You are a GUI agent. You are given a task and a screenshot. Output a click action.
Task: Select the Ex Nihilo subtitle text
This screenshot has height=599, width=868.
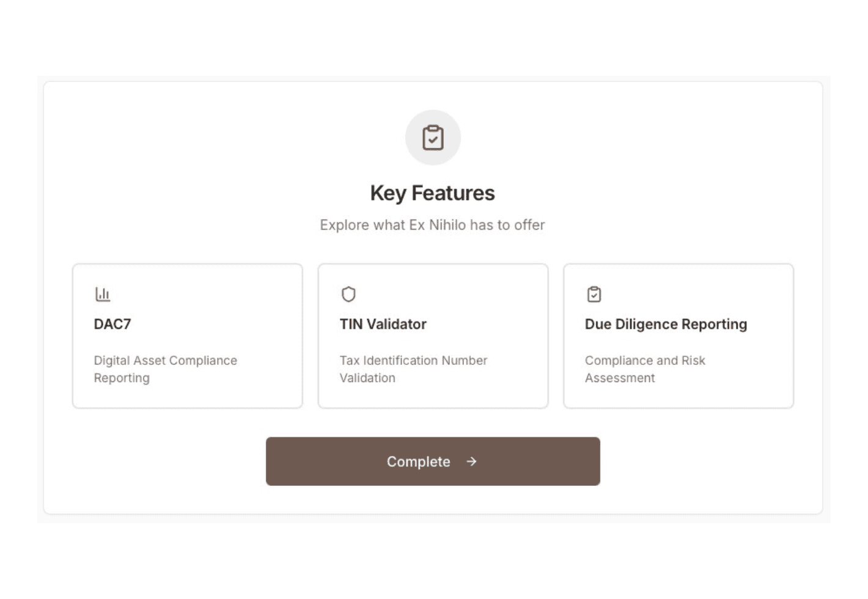432,224
